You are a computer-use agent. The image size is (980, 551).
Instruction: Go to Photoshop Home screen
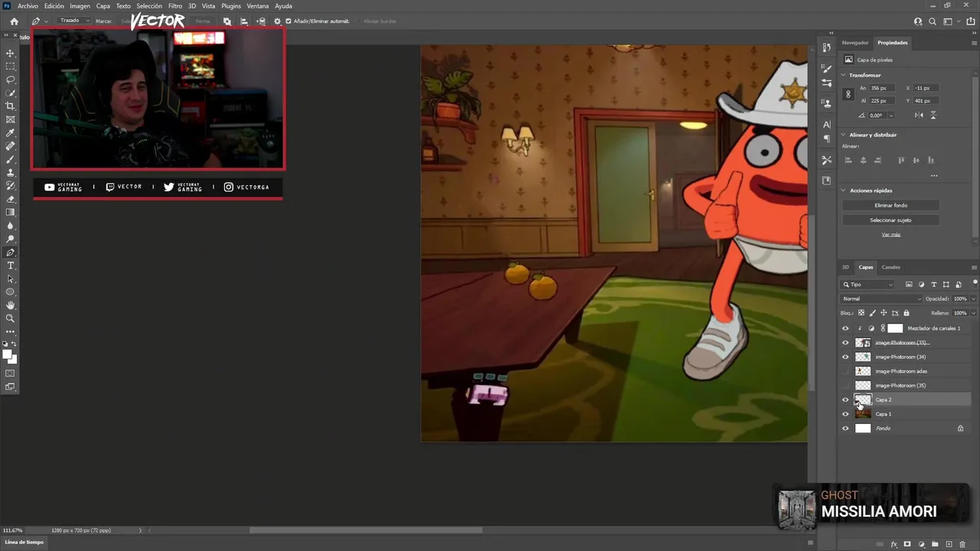click(x=14, y=21)
